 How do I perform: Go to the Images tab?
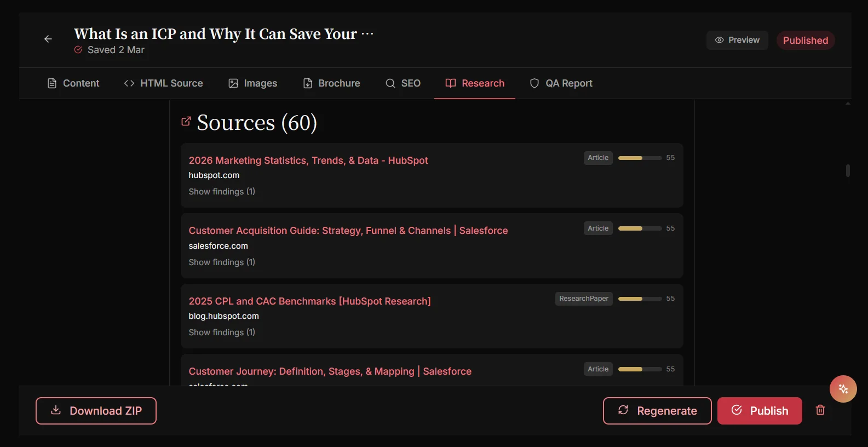click(252, 83)
